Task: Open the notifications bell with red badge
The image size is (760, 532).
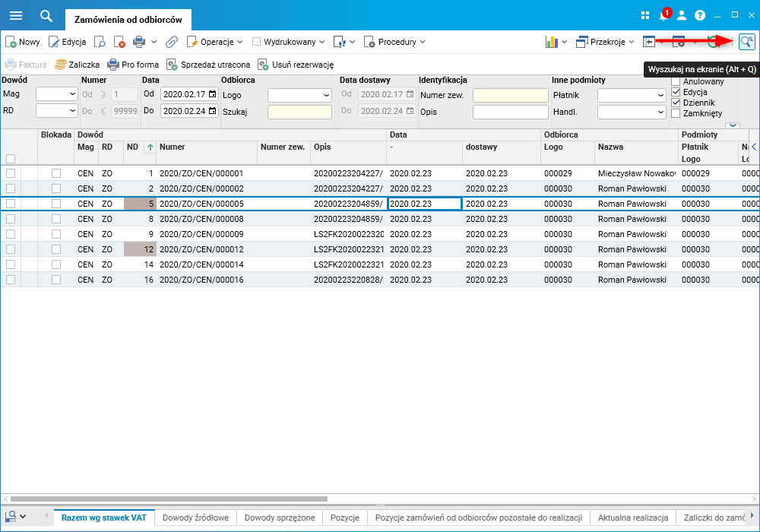Action: (663, 15)
